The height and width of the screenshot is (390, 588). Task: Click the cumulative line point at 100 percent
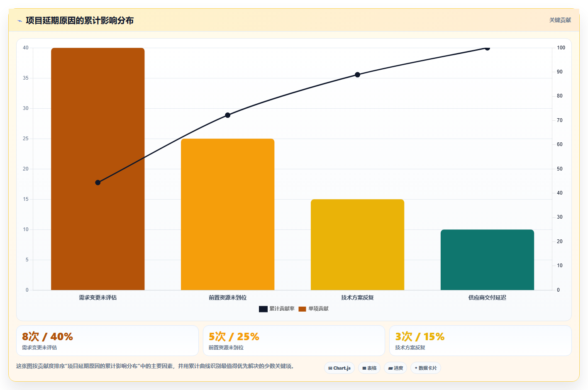pyautogui.click(x=487, y=48)
